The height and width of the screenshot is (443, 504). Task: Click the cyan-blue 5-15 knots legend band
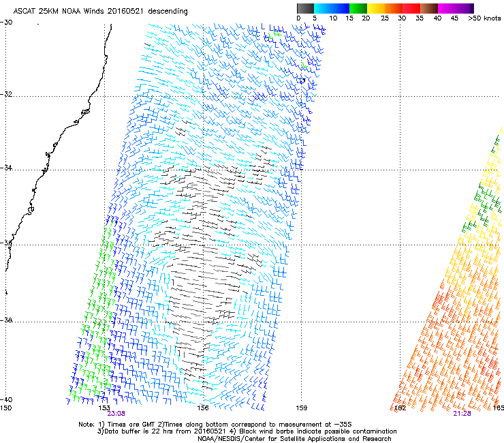pos(332,8)
